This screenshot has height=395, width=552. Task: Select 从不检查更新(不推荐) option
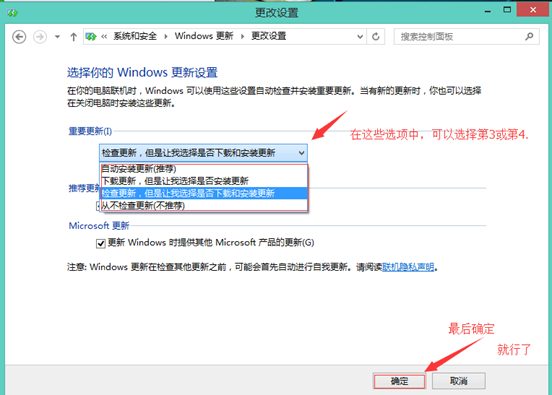pos(204,205)
